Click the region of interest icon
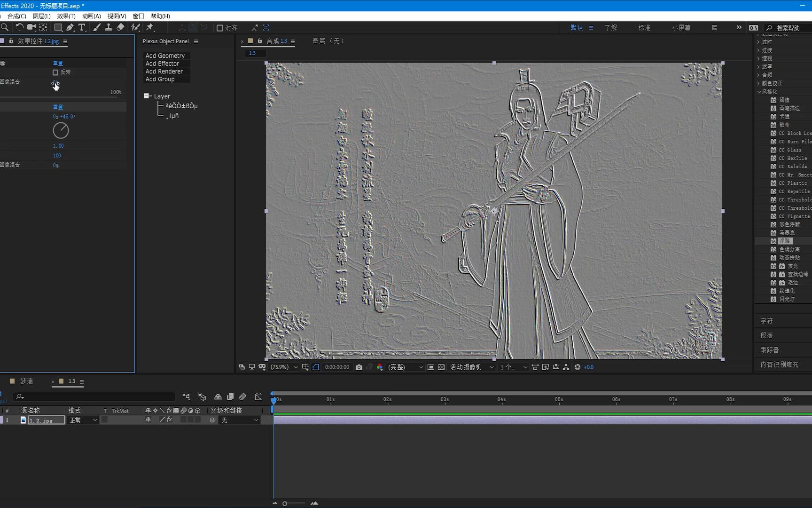The height and width of the screenshot is (508, 812). pos(431,367)
